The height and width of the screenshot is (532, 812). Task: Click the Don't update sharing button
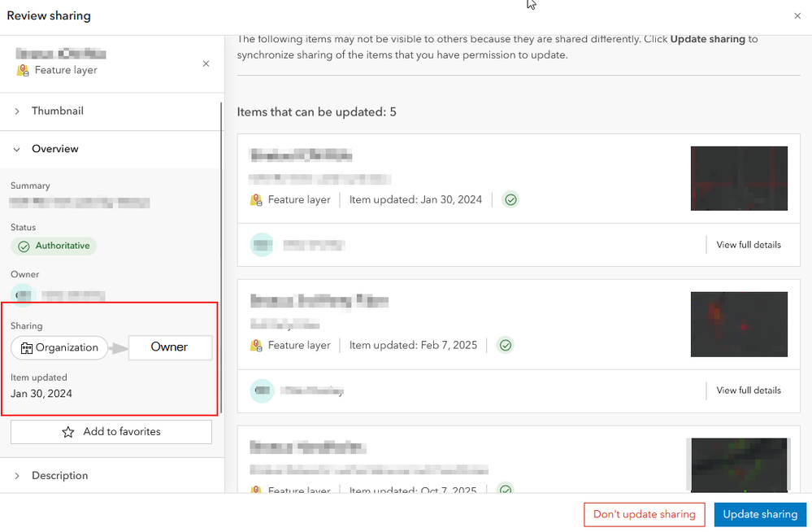pyautogui.click(x=644, y=514)
